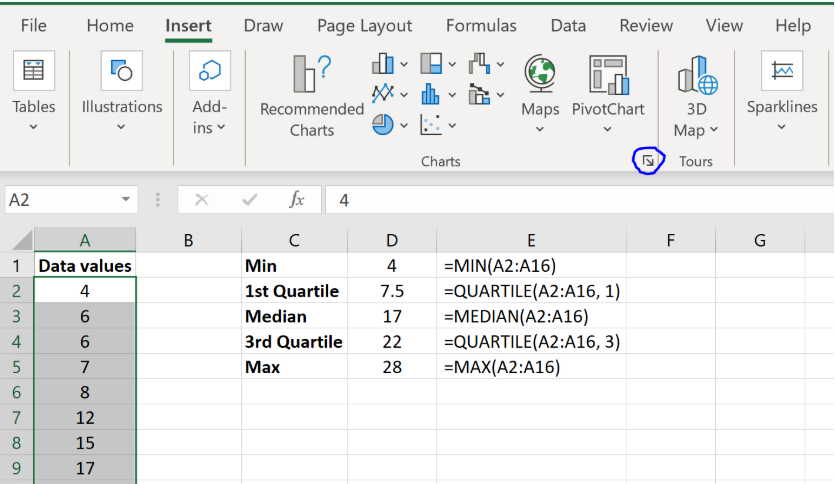Viewport: 835px width, 484px height.
Task: Insert a waterfall or stock chart
Action: (x=480, y=65)
